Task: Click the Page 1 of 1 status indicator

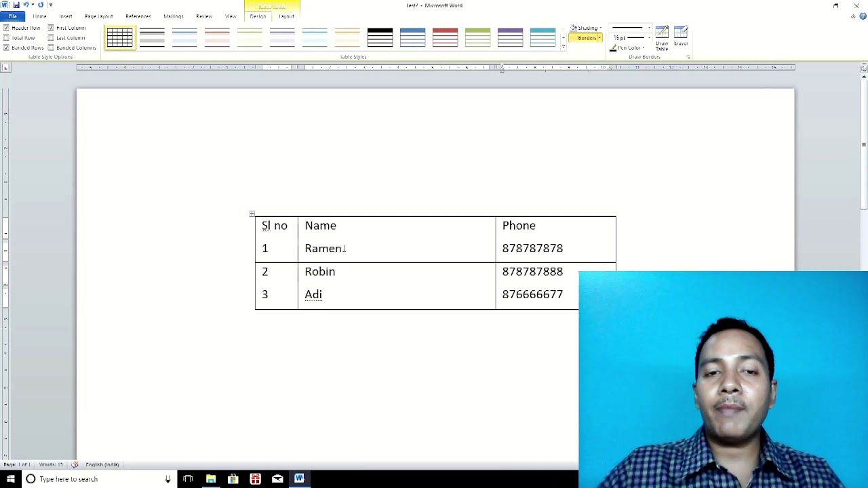Action: click(16, 465)
